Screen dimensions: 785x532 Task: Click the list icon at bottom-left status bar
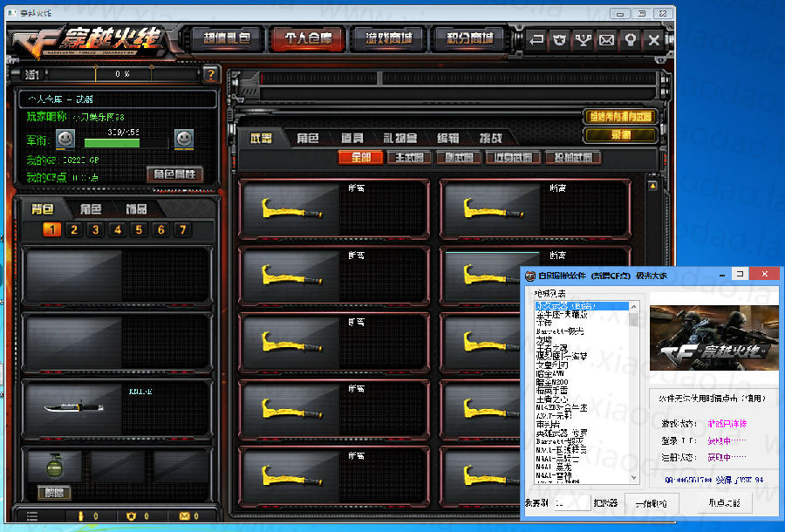pos(32,516)
